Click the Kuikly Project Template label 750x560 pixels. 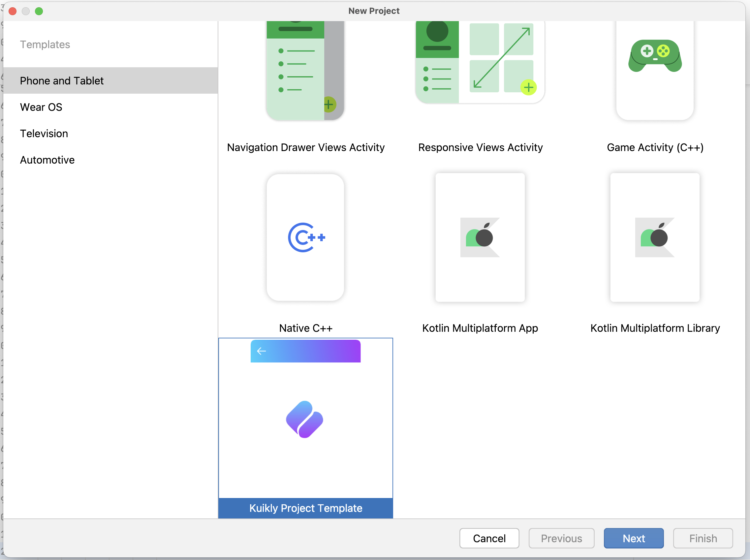point(306,508)
